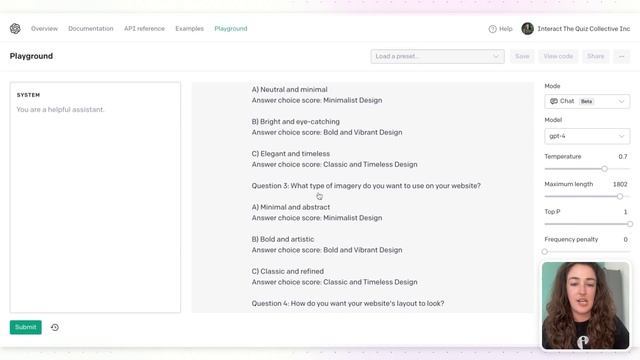This screenshot has height=360, width=640.
Task: Click 'C) Elegant and timeless' text
Action: [291, 154]
